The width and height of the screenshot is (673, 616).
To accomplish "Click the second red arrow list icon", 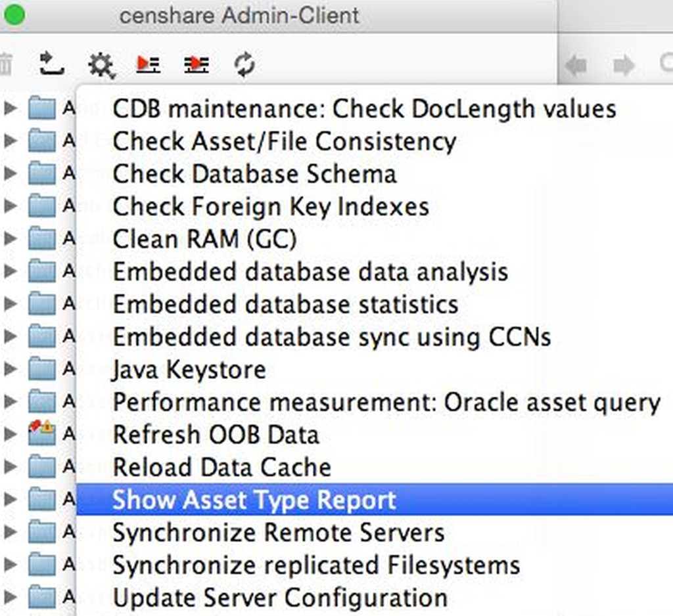I will (197, 64).
